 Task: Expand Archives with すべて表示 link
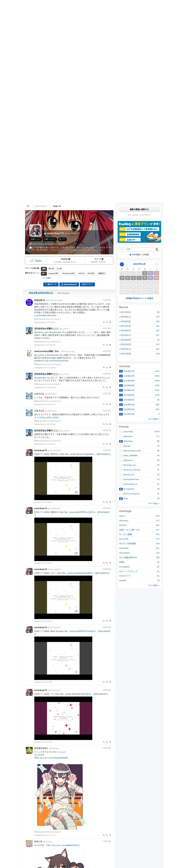pyautogui.click(x=154, y=419)
